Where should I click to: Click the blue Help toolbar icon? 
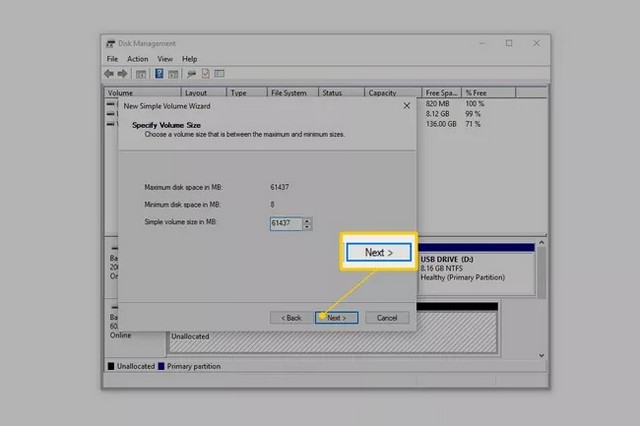coord(158,74)
